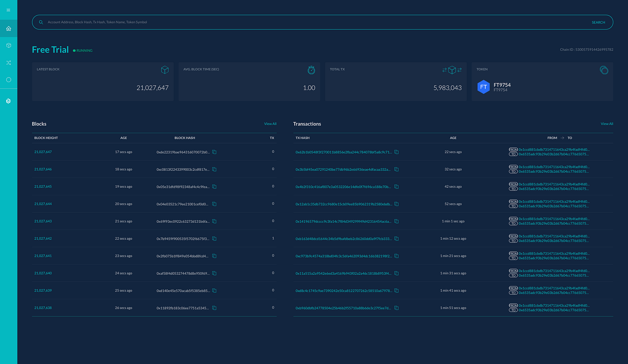Copy tx hash 0x12ab1c35db732cc9680e15cb09ee

coord(397,204)
